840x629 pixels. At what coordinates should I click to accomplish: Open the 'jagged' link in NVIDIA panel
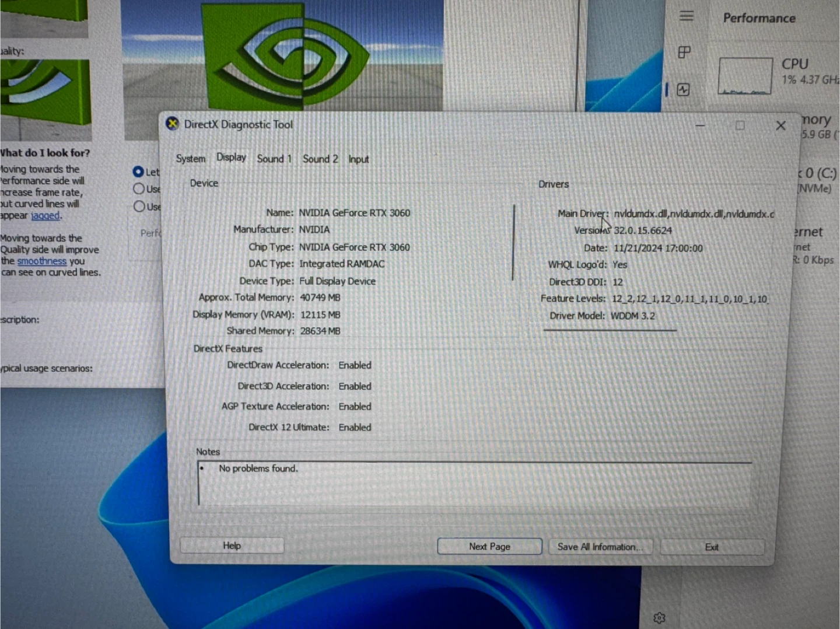[x=45, y=215]
